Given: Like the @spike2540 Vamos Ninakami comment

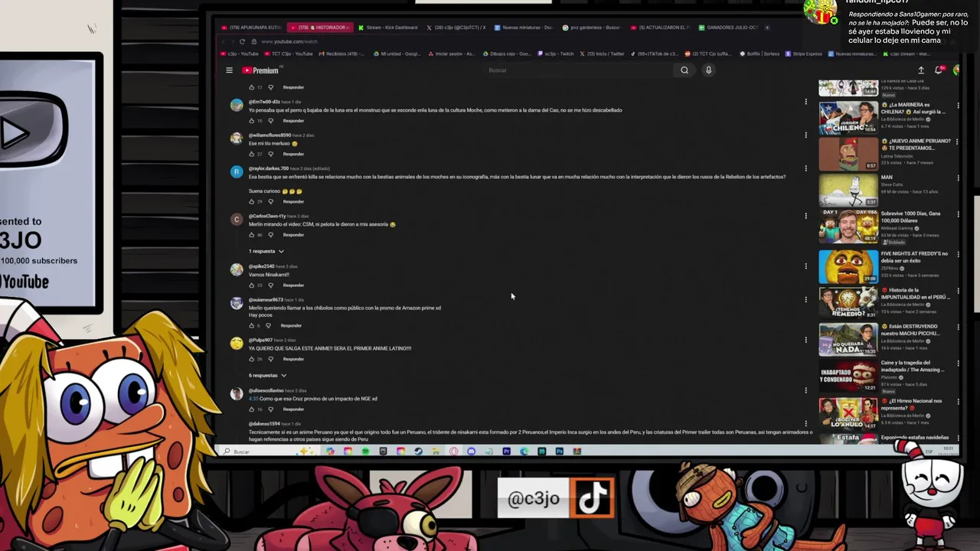Looking at the screenshot, I should [x=251, y=285].
